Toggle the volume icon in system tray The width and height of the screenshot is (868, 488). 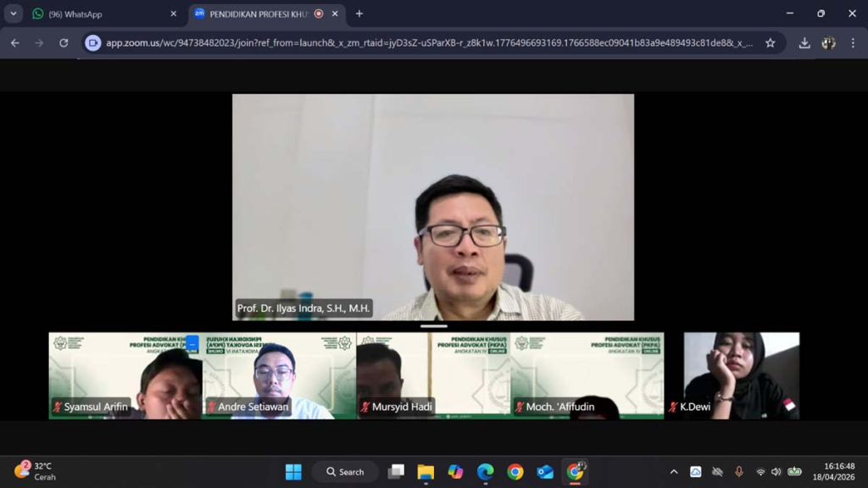(776, 472)
